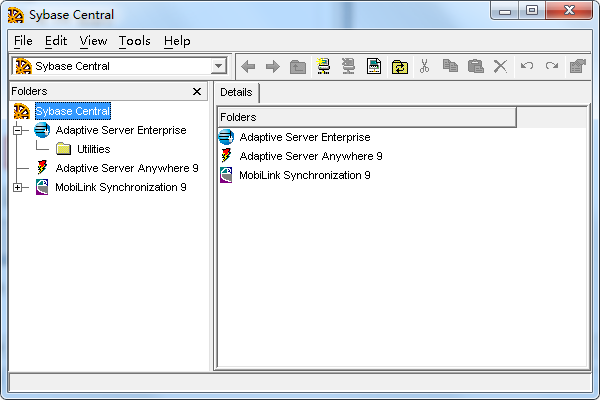Click the Undo toolbar icon
Viewport: 600px width, 400px height.
(527, 66)
